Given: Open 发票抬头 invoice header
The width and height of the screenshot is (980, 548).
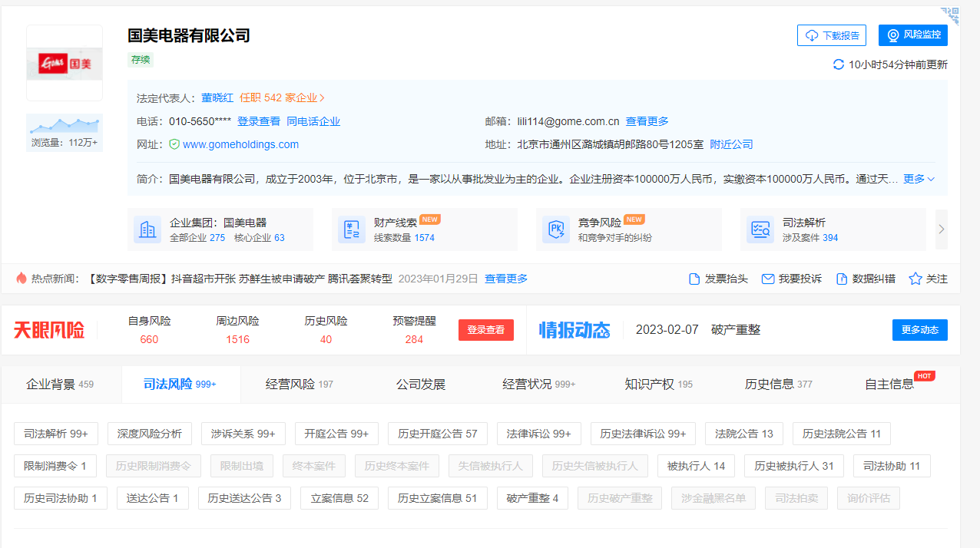Looking at the screenshot, I should click(718, 279).
